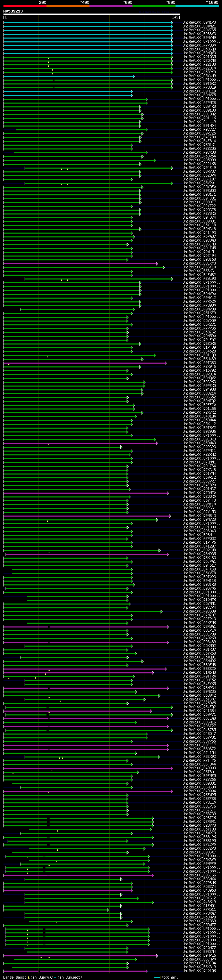Open hit UniRef100_C5Y4M9

199,76
